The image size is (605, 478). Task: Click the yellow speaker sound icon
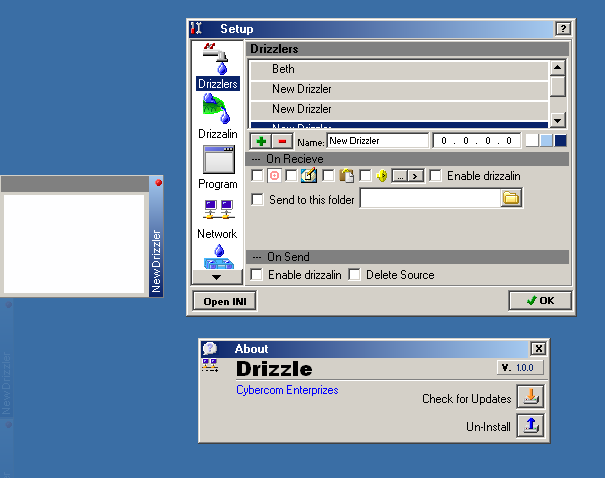coord(382,176)
